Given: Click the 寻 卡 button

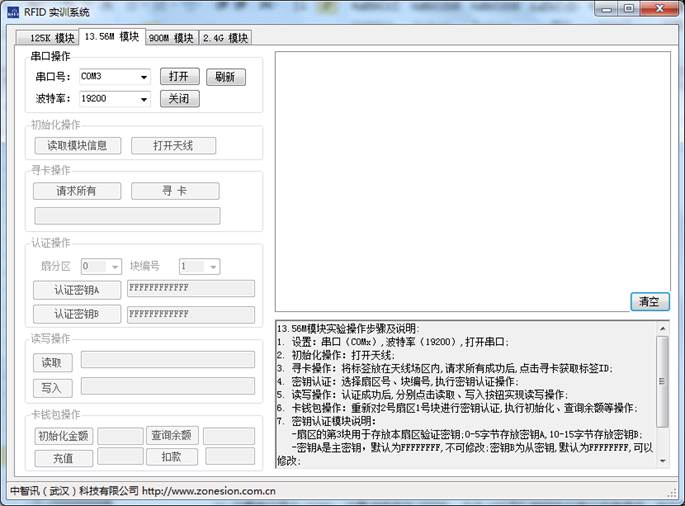Looking at the screenshot, I should coord(173,191).
